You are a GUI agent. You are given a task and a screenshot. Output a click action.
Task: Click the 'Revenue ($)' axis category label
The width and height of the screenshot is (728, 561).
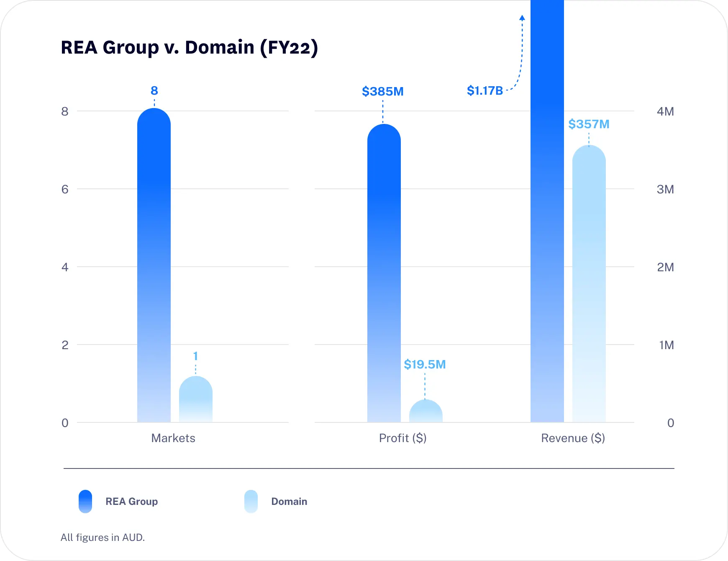pyautogui.click(x=573, y=438)
